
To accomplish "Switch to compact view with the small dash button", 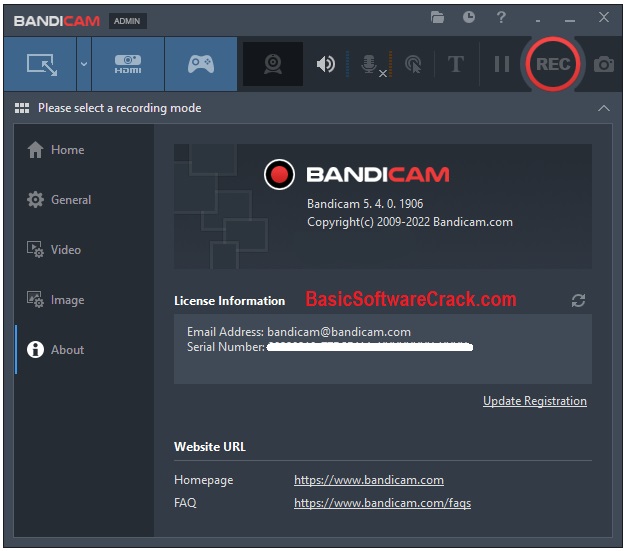I will tap(538, 20).
